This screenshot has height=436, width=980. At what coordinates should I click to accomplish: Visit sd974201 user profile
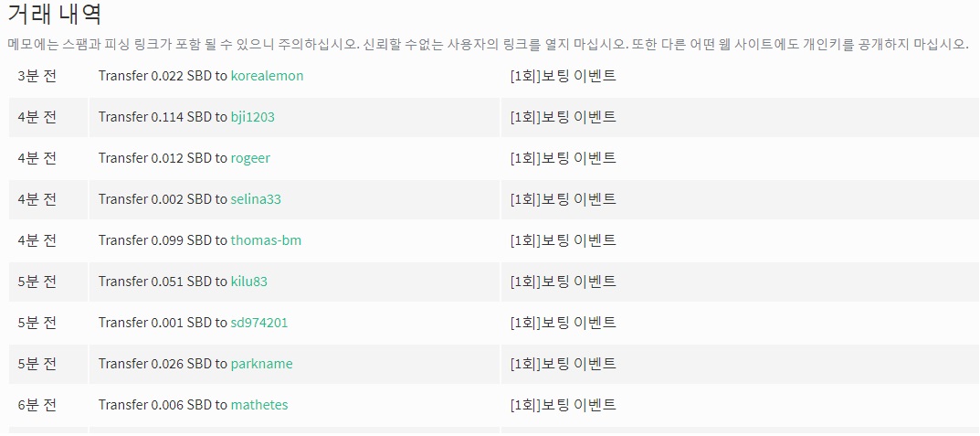pos(258,323)
